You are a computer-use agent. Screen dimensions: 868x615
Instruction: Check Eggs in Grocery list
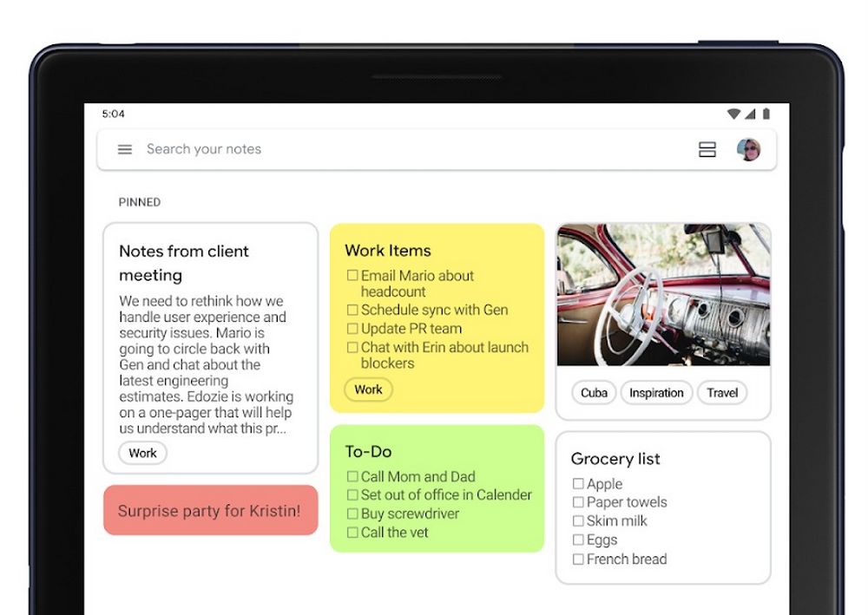point(578,540)
